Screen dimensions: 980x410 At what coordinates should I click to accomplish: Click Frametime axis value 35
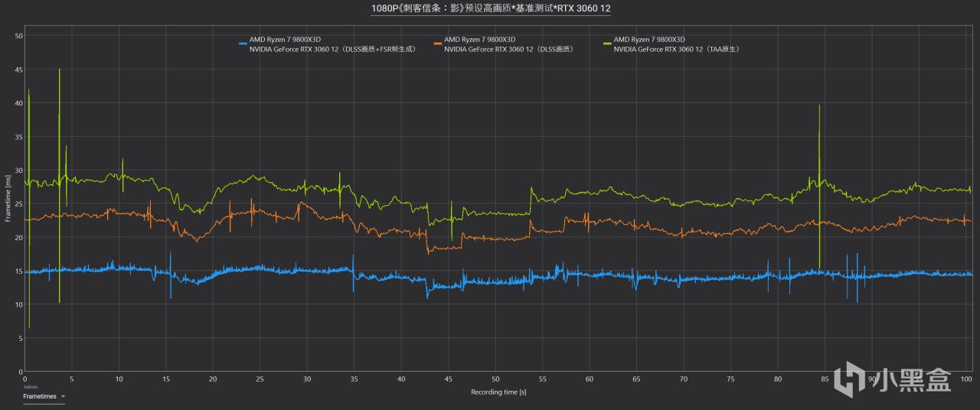pos(19,137)
